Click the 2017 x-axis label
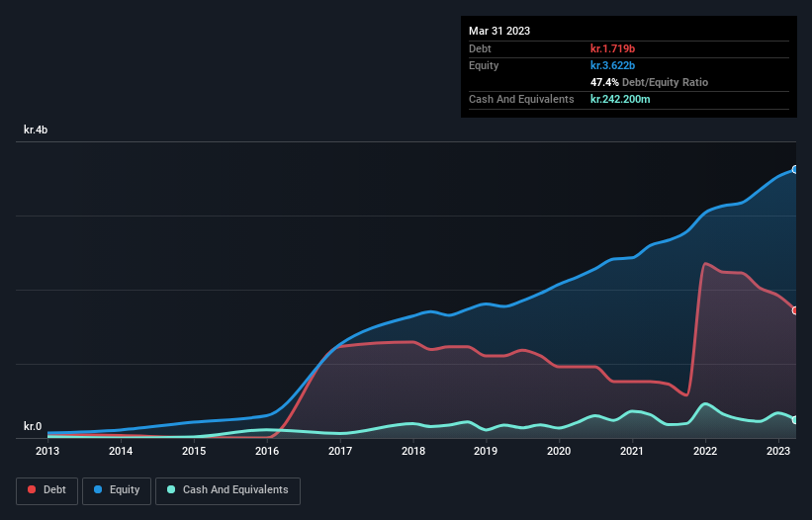The width and height of the screenshot is (812, 520). point(340,451)
